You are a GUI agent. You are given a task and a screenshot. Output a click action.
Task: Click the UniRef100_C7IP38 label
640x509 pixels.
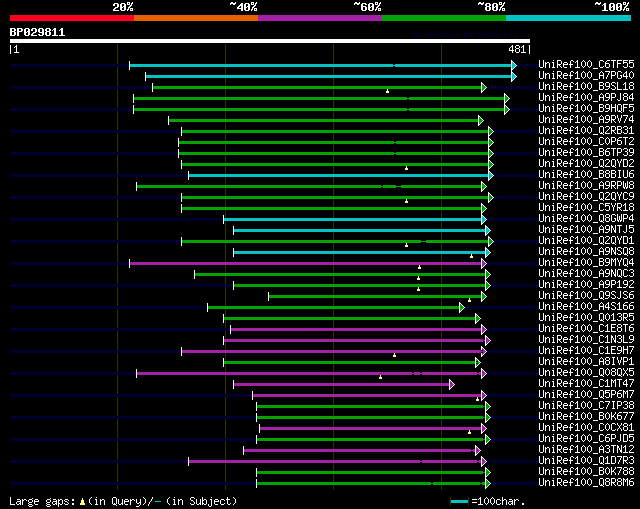coord(586,406)
